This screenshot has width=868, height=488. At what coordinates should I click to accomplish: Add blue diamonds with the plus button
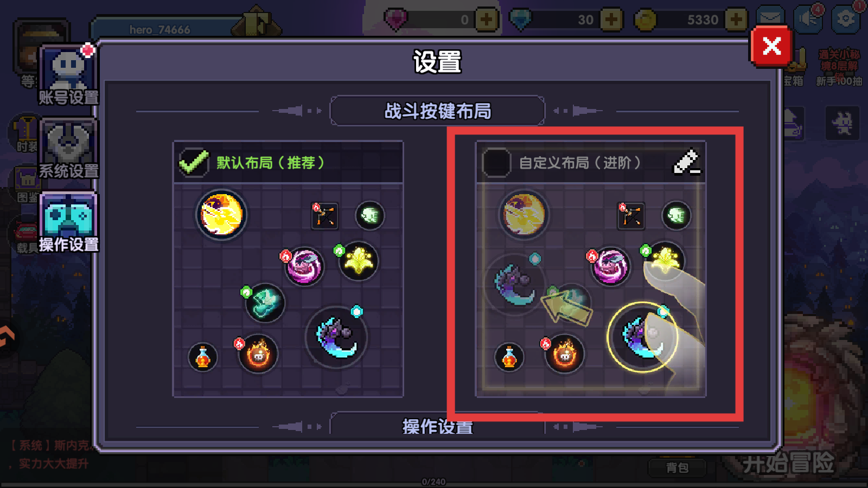tap(611, 20)
